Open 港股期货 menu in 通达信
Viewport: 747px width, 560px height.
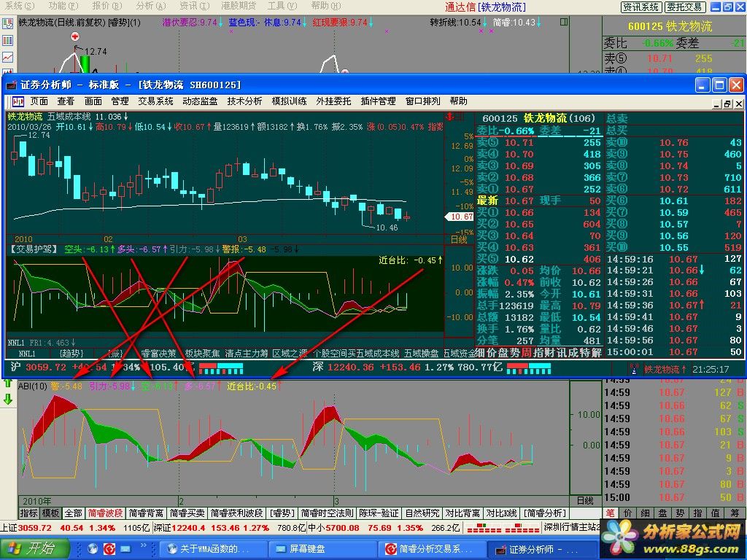click(239, 6)
